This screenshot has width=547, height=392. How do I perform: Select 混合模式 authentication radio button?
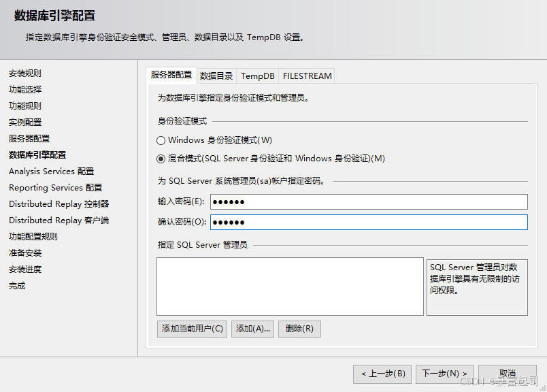[161, 159]
